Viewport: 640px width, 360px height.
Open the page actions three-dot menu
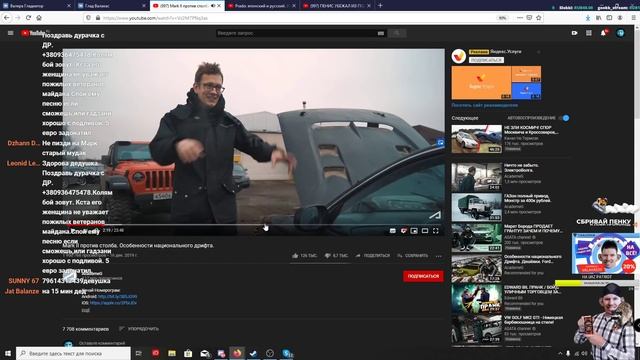click(519, 18)
